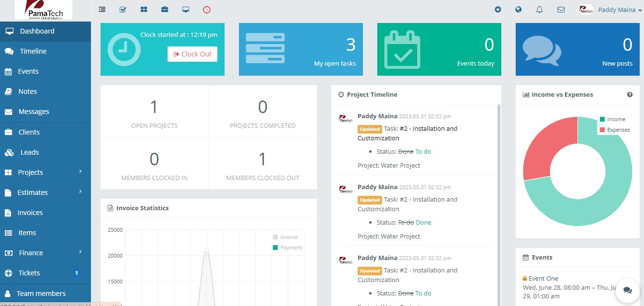Click the speech bubbles icon in New posts card

(542, 50)
